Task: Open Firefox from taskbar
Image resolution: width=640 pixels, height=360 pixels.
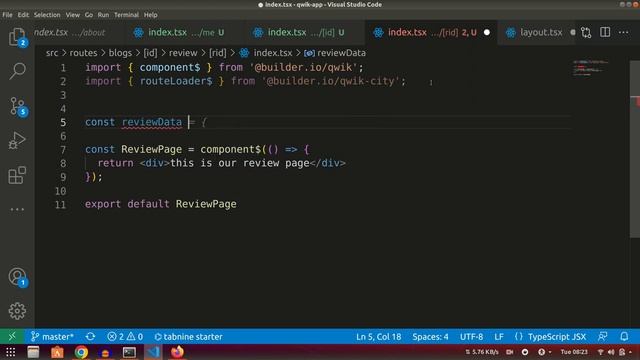Action: [x=177, y=352]
